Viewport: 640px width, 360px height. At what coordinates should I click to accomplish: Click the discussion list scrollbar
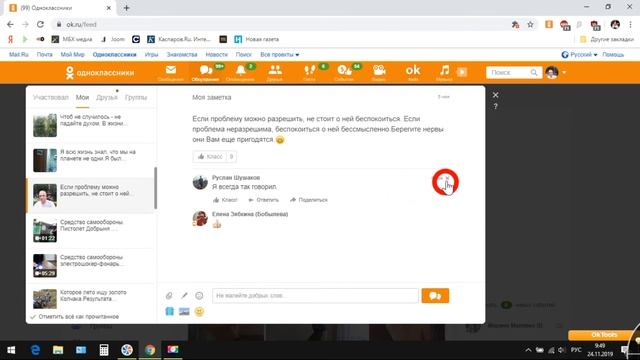coord(155,188)
